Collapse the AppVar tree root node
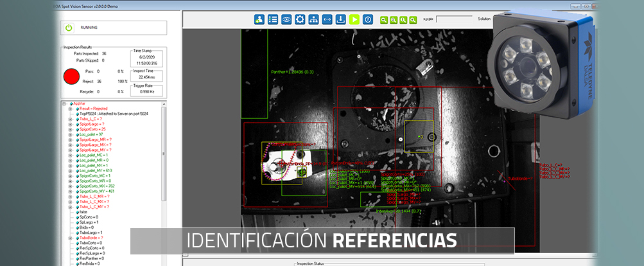Image resolution: width=644 pixels, height=266 pixels. pos(64,103)
